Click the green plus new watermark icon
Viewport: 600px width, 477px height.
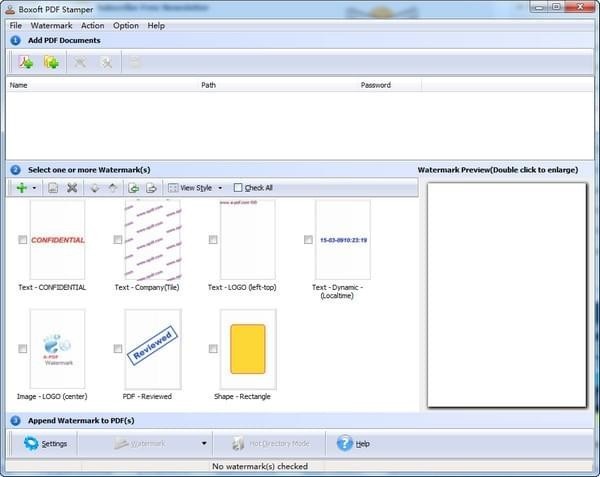pos(22,188)
